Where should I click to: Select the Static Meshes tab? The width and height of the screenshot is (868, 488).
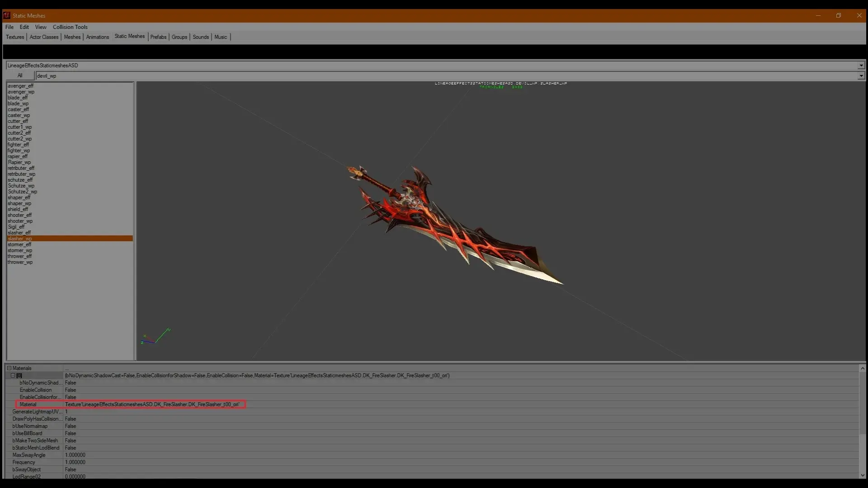129,37
